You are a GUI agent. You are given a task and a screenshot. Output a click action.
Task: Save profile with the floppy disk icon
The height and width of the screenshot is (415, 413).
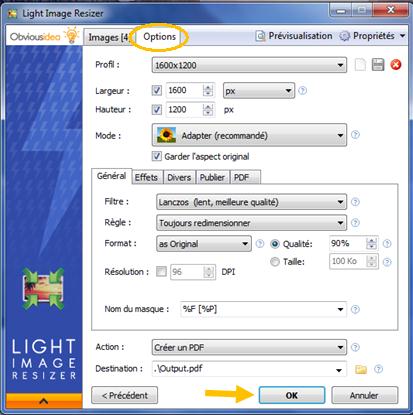click(378, 64)
